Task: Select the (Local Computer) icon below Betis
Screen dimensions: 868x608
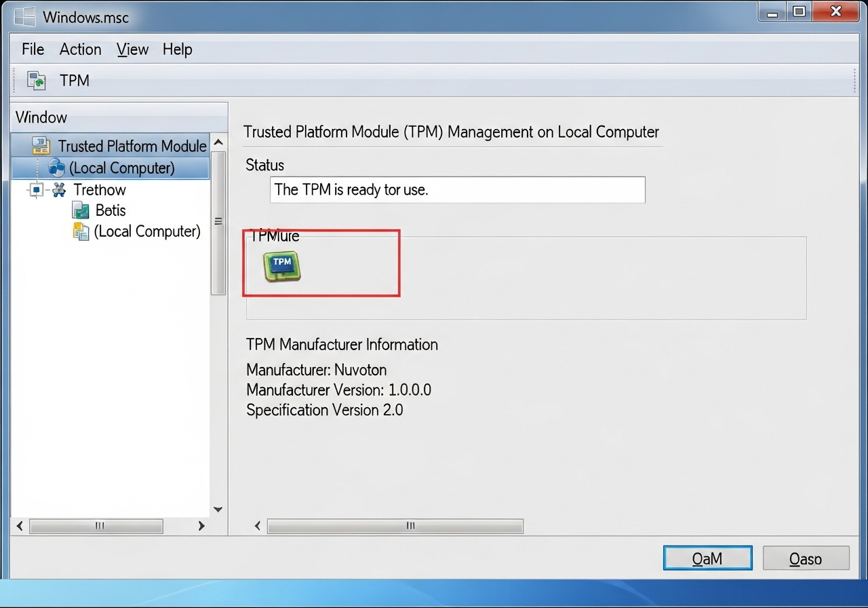Action: click(x=80, y=231)
